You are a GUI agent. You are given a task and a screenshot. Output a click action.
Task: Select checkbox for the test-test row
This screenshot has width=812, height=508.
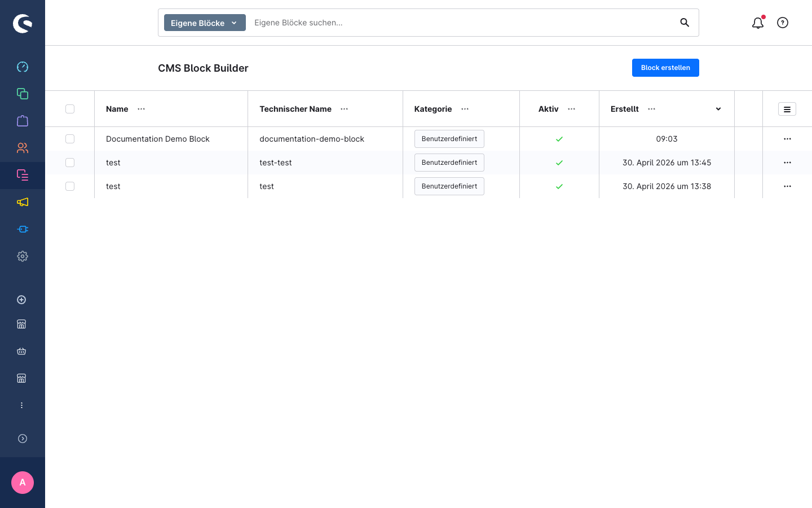(x=70, y=163)
